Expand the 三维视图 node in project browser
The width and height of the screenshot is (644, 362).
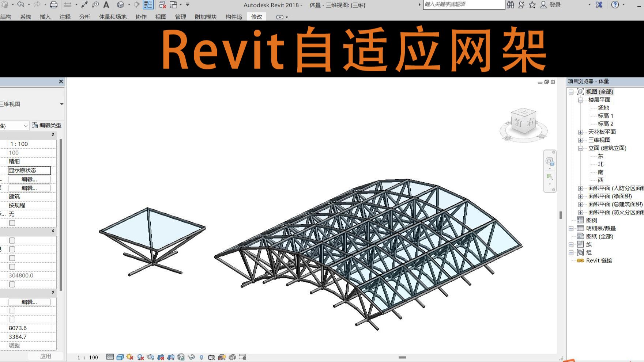(x=580, y=140)
